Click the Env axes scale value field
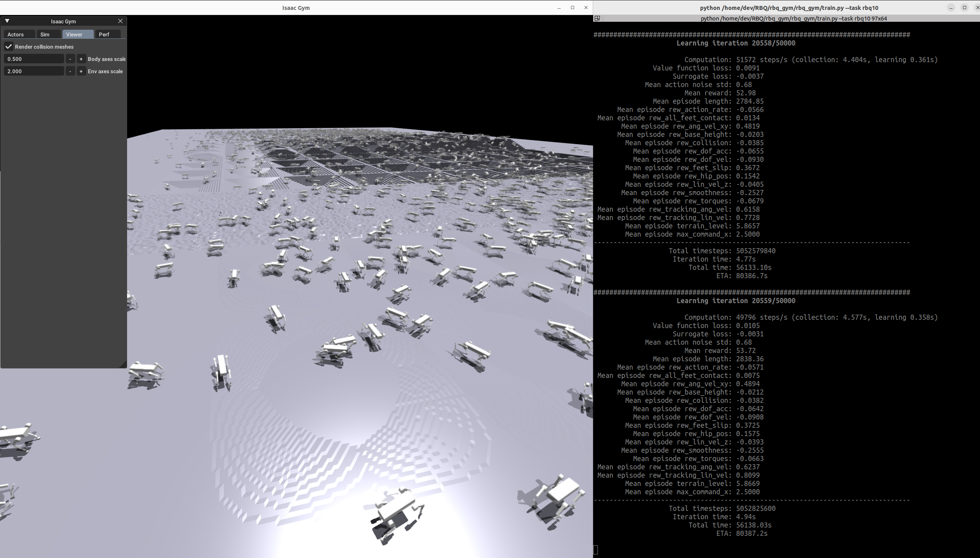Image resolution: width=980 pixels, height=558 pixels. 34,71
